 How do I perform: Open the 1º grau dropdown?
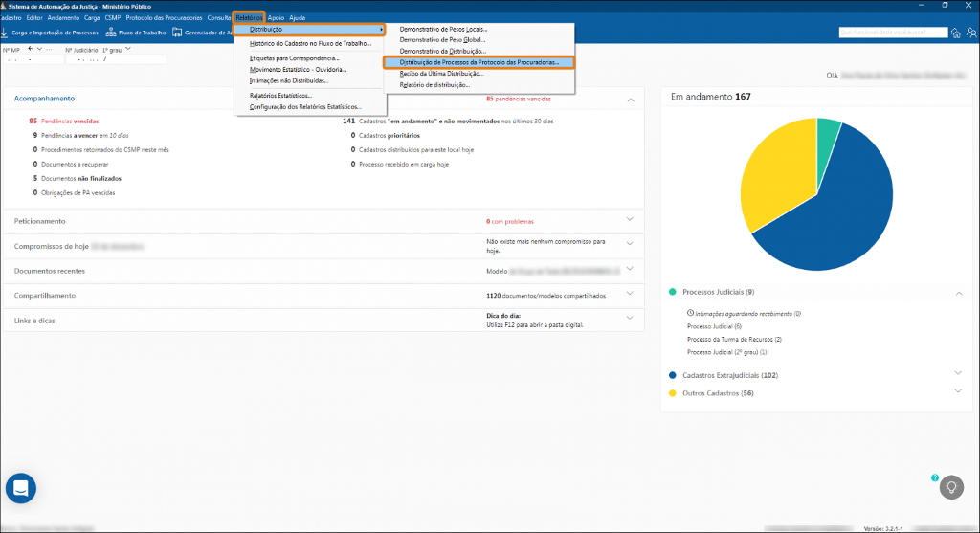128,49
